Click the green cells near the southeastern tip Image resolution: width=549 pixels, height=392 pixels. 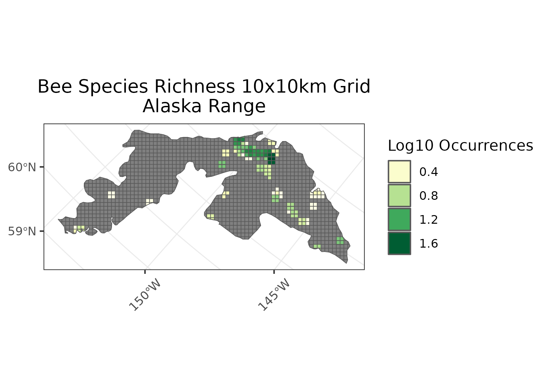click(340, 241)
